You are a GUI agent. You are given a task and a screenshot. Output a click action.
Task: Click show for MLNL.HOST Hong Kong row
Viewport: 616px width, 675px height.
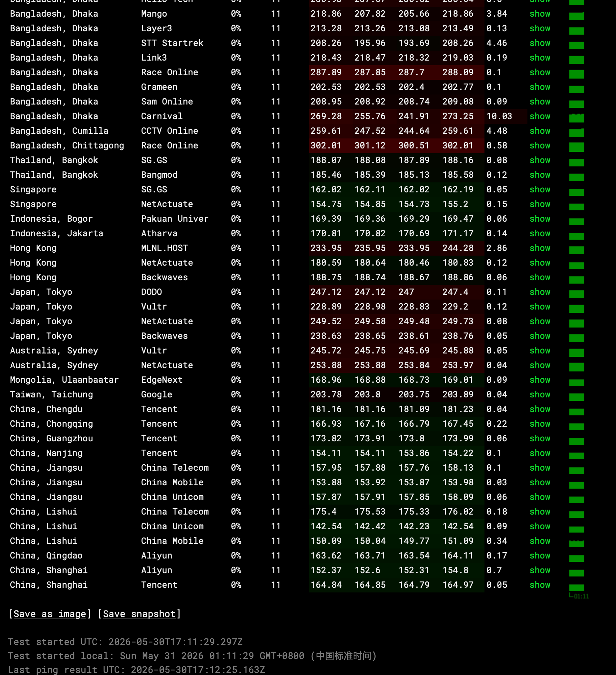[540, 248]
